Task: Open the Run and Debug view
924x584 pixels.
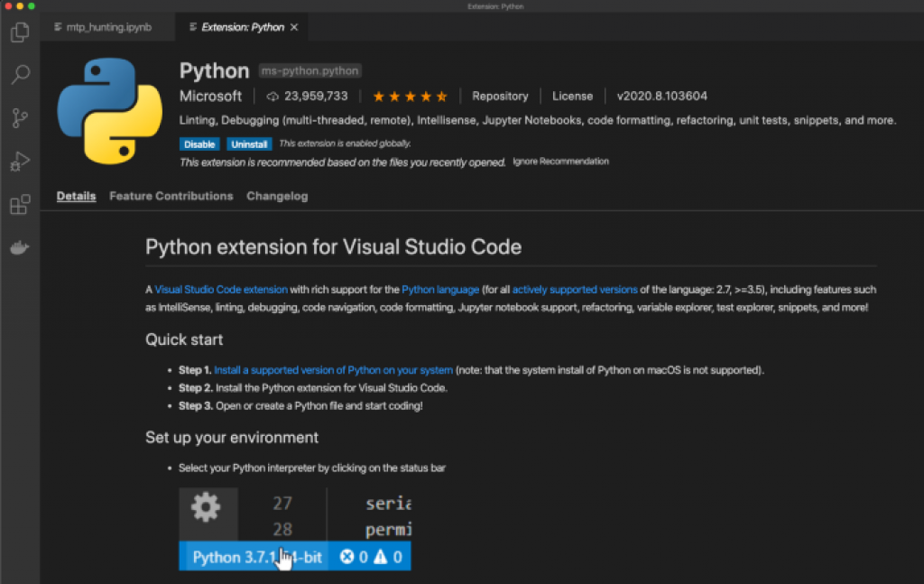Action: tap(20, 161)
